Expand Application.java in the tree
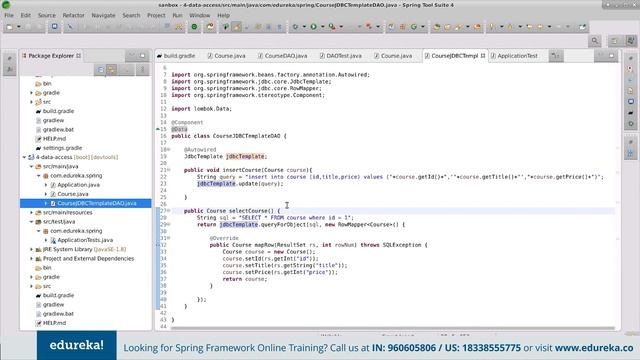Viewport: 640px width, 360px height. pyautogui.click(x=46, y=185)
